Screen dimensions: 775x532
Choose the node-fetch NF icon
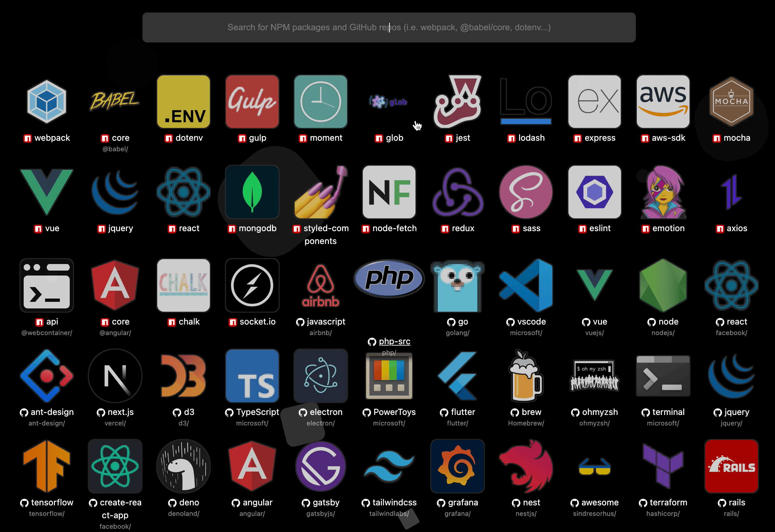tap(389, 192)
